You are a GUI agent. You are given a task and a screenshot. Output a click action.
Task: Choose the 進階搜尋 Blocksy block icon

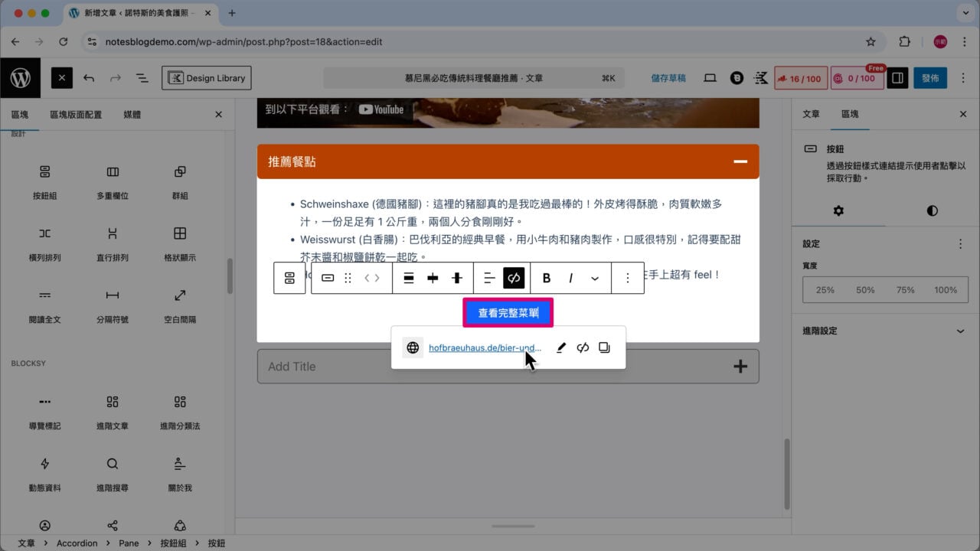[112, 464]
